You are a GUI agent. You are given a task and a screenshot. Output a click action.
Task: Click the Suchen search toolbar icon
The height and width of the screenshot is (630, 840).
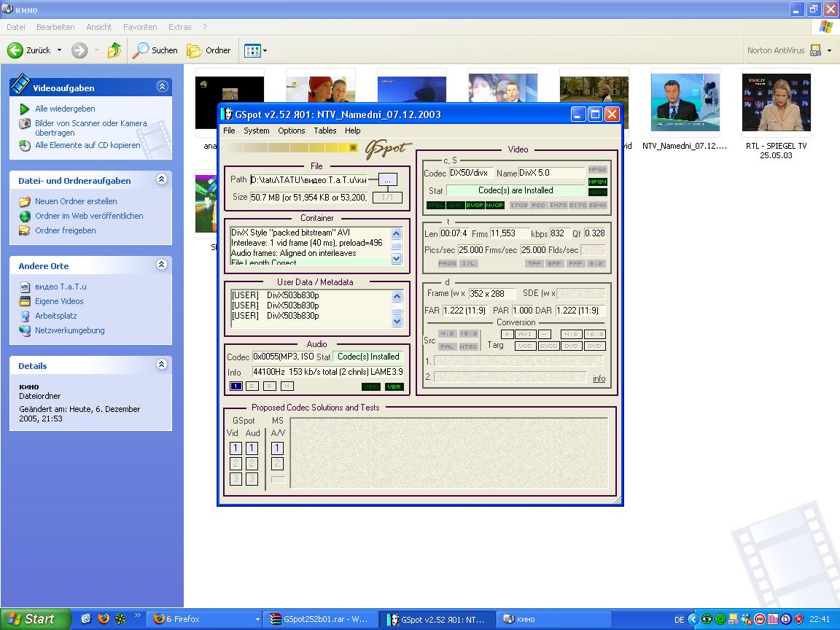141,50
